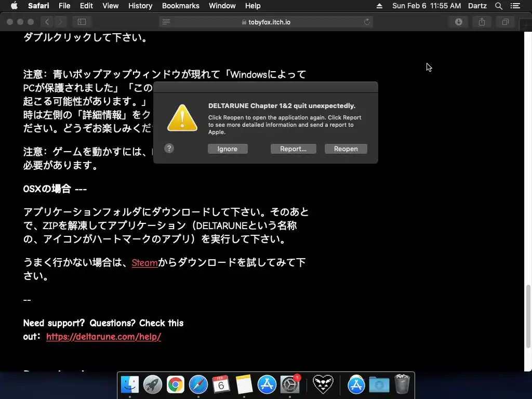
Task: Click the page vertical scrollbar thumb
Action: click(x=528, y=316)
